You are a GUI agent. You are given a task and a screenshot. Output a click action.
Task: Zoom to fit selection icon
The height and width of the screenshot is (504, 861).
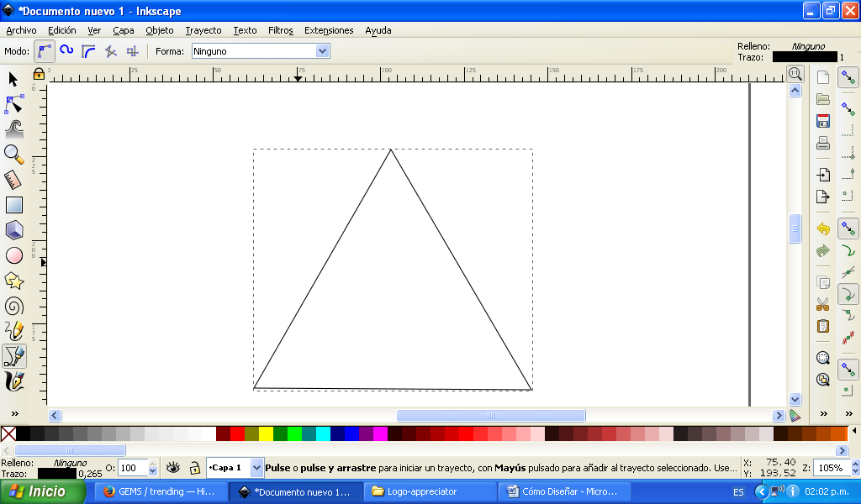pyautogui.click(x=822, y=358)
